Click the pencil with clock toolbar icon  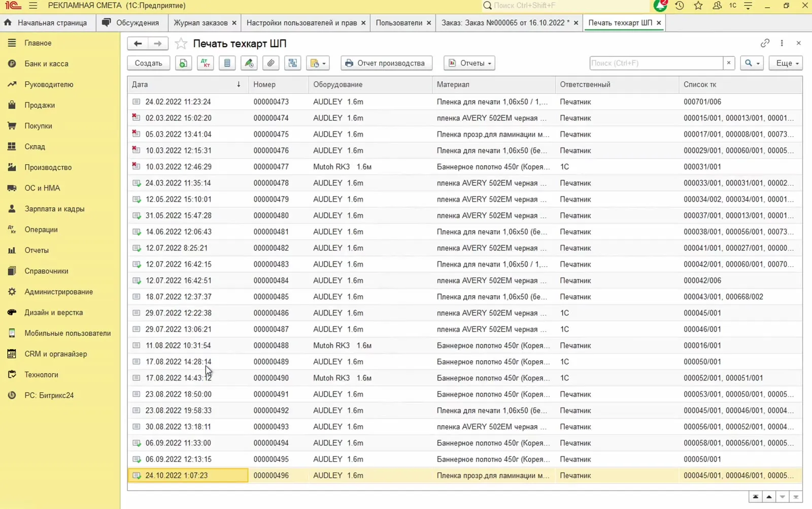pos(249,63)
